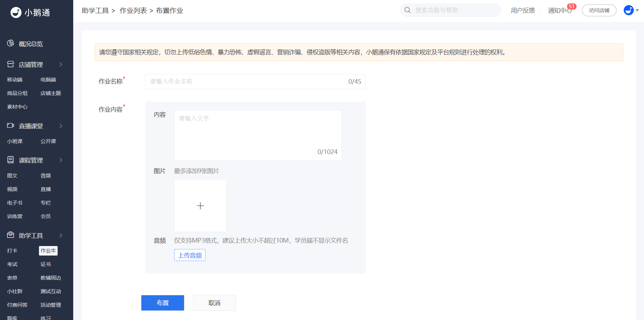Click the 直播课堂 camera icon
644x320 pixels.
[x=11, y=126]
